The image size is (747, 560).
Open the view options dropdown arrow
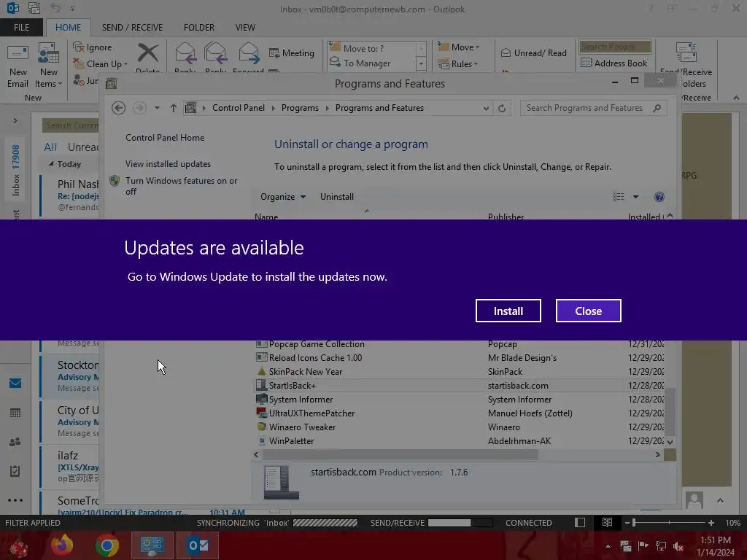coord(635,197)
